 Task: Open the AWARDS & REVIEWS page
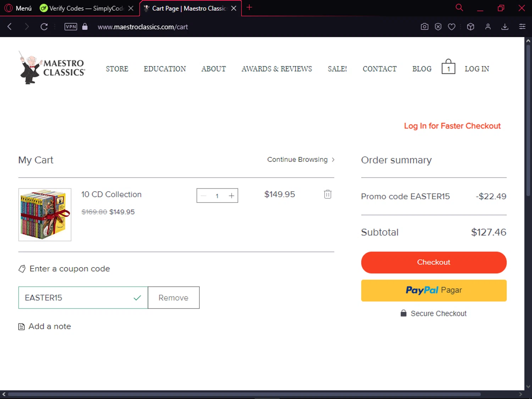pos(277,69)
